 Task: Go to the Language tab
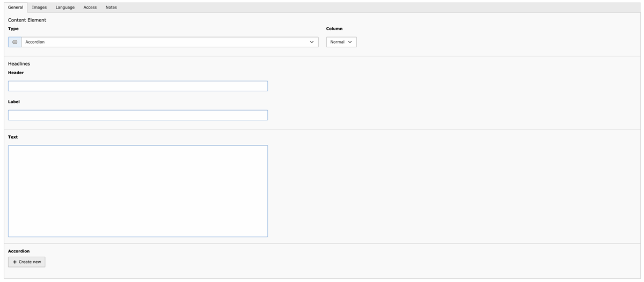point(65,7)
